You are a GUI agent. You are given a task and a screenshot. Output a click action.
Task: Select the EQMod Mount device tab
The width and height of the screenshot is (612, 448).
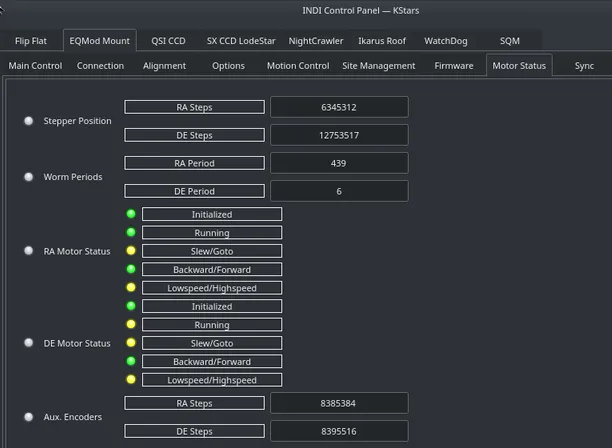(x=100, y=41)
